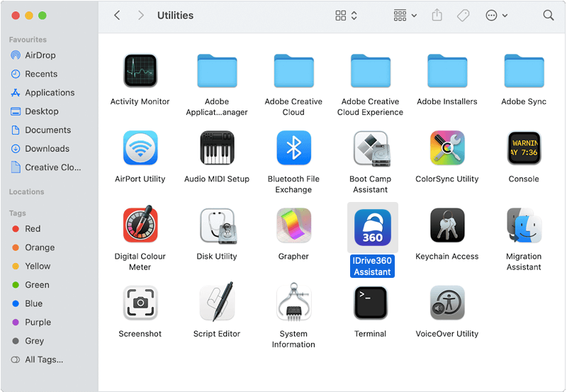Screen dimensions: 567x392
Task: Open Adobe Creative Cloud Experience folder
Action: 370,71
